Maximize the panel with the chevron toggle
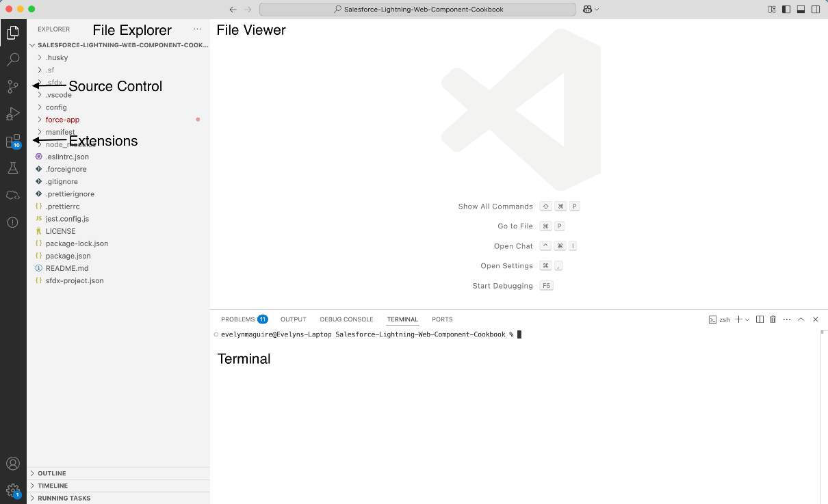 (801, 319)
